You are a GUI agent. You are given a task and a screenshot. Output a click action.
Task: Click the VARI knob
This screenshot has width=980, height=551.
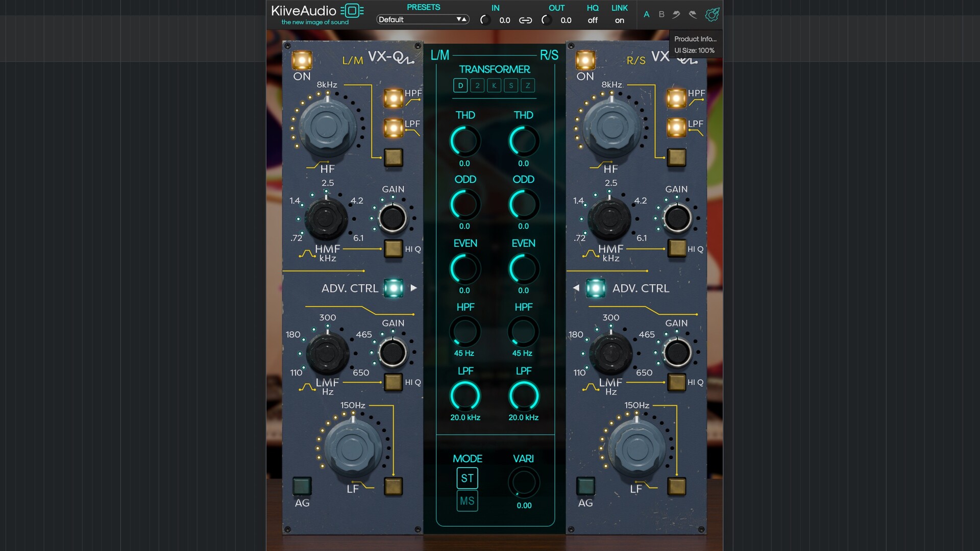click(524, 482)
